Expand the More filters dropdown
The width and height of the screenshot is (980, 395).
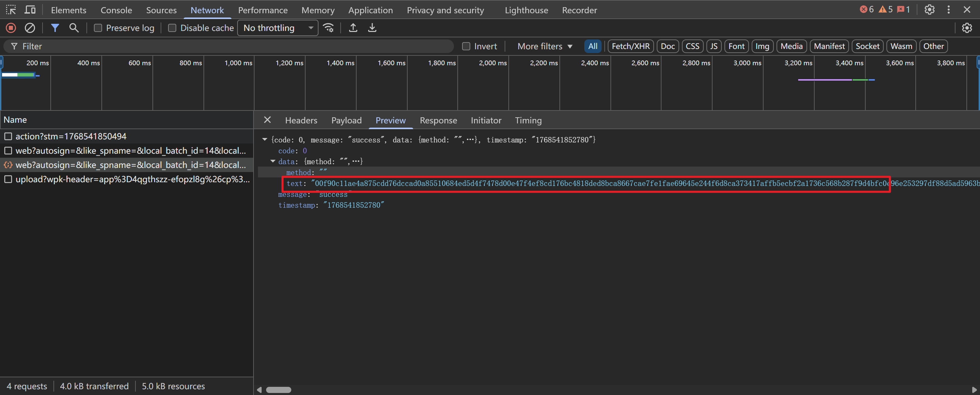point(544,46)
